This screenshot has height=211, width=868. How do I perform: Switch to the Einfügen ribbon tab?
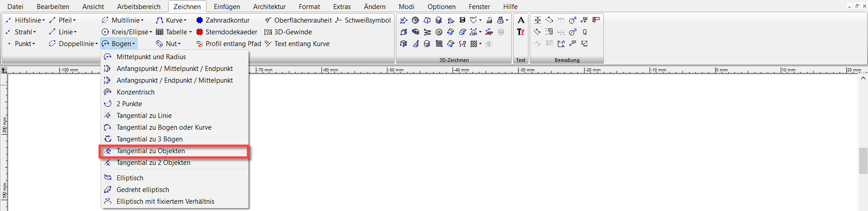[226, 6]
